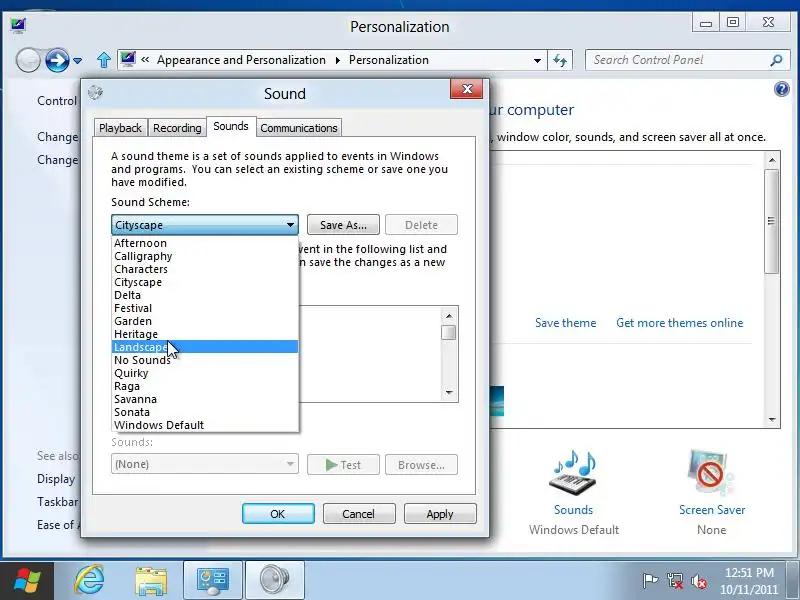This screenshot has width=800, height=600.
Task: Click the magnifier search icon
Action: click(x=776, y=60)
